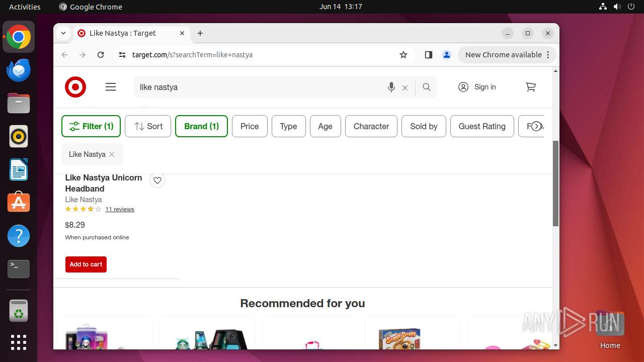Click the Chrome address bar URL

tap(192, 55)
